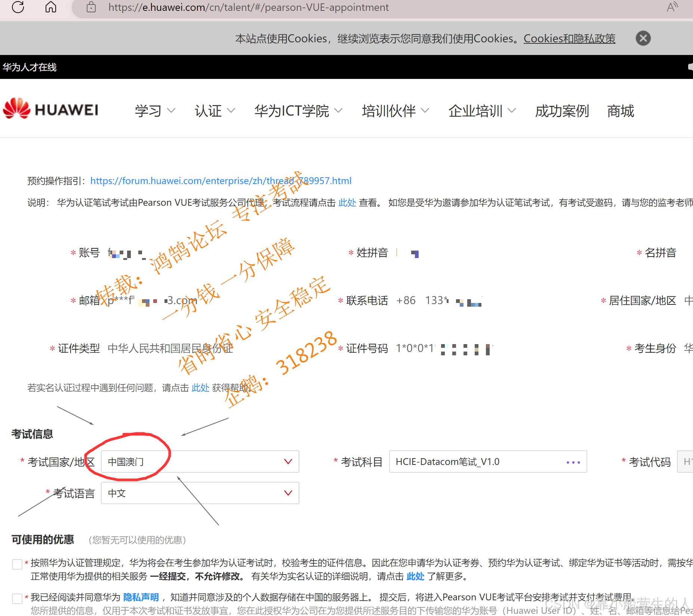Check the 隐私声明 agreement checkbox
Image resolution: width=693 pixels, height=616 pixels.
click(17, 598)
